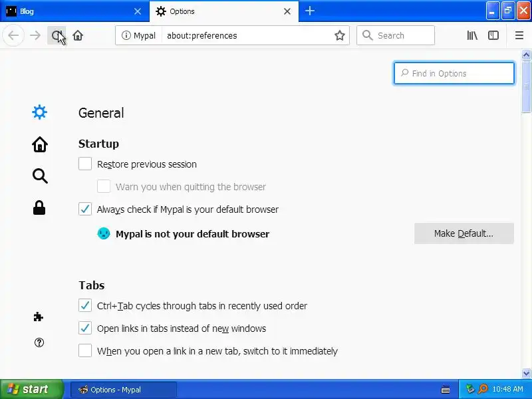The width and height of the screenshot is (532, 399).
Task: Open the Home settings category
Action: (40, 144)
